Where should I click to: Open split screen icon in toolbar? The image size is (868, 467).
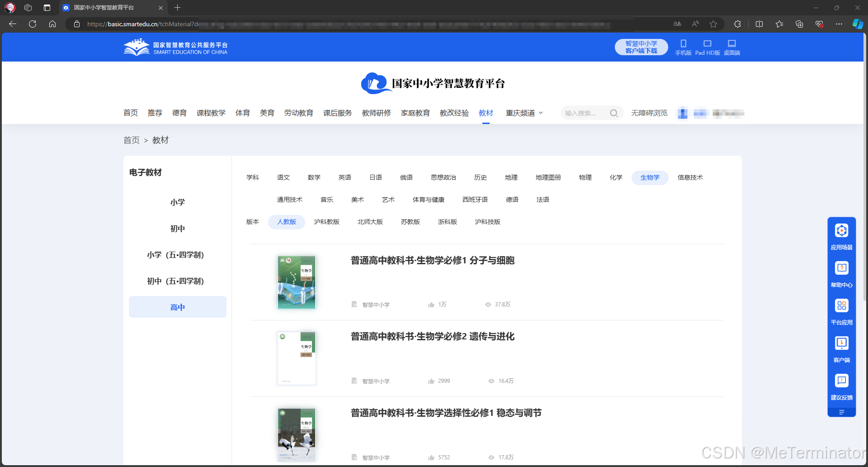point(759,24)
